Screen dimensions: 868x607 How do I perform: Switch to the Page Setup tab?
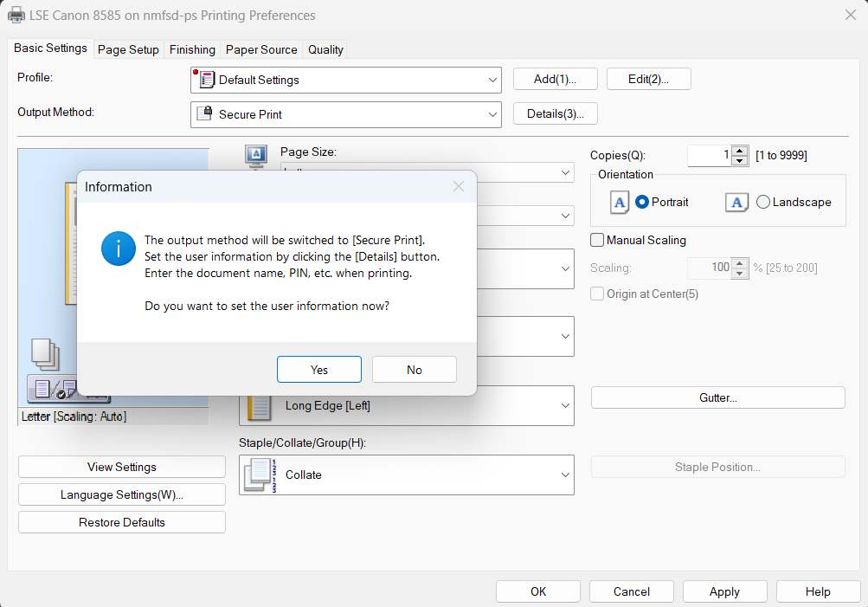tap(128, 50)
